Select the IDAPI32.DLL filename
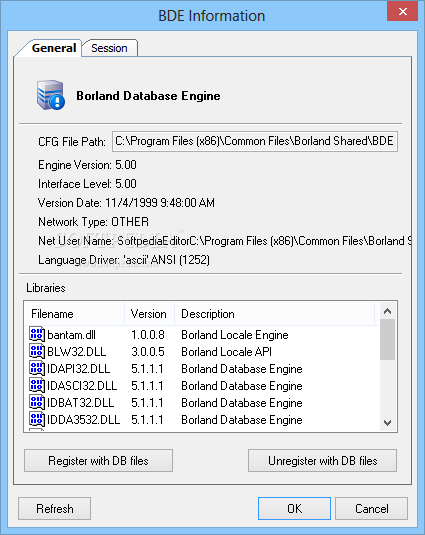 click(x=78, y=369)
